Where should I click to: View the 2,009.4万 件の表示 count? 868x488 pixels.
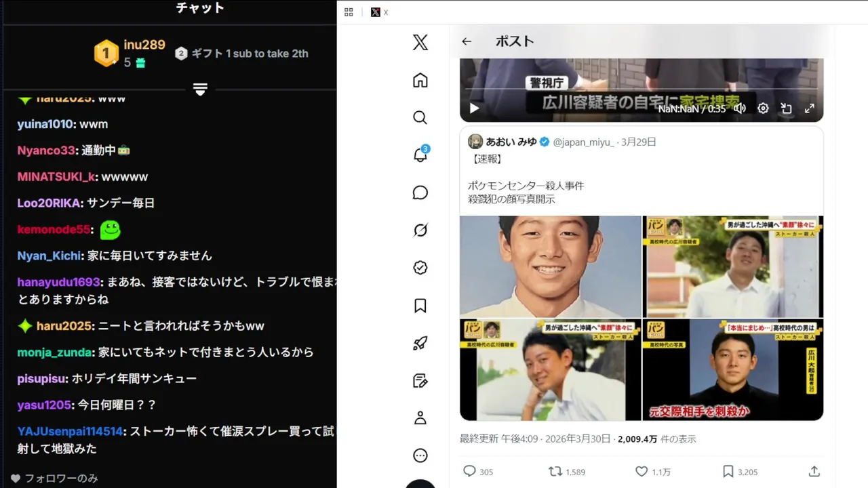point(656,439)
